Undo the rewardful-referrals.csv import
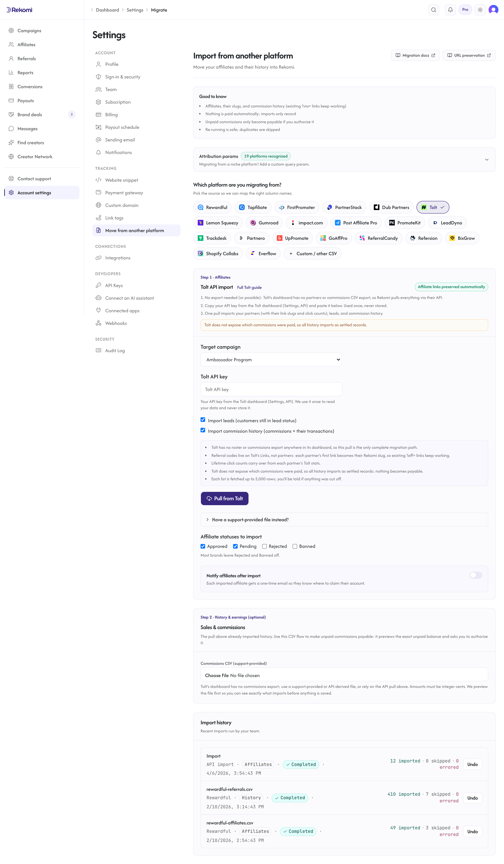This screenshot has height=864, width=504. click(x=472, y=798)
